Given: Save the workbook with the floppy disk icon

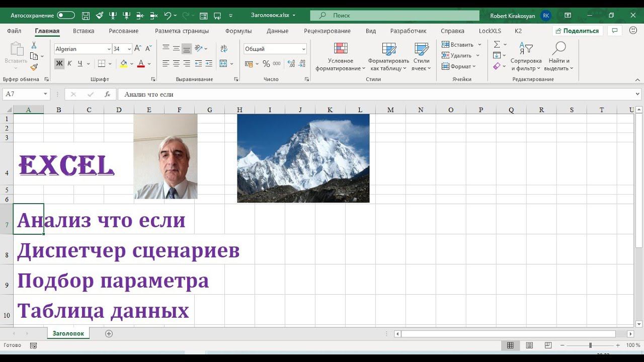Looking at the screenshot, I should 86,16.
